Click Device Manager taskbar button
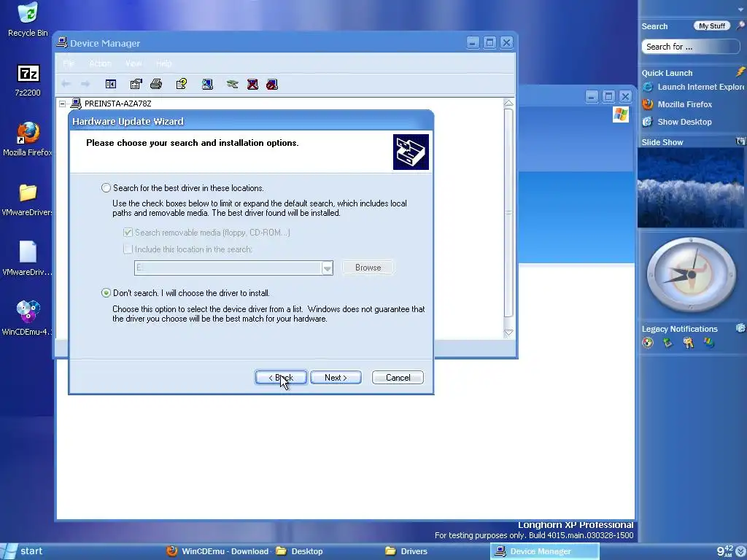Image resolution: width=747 pixels, height=560 pixels. point(544,551)
